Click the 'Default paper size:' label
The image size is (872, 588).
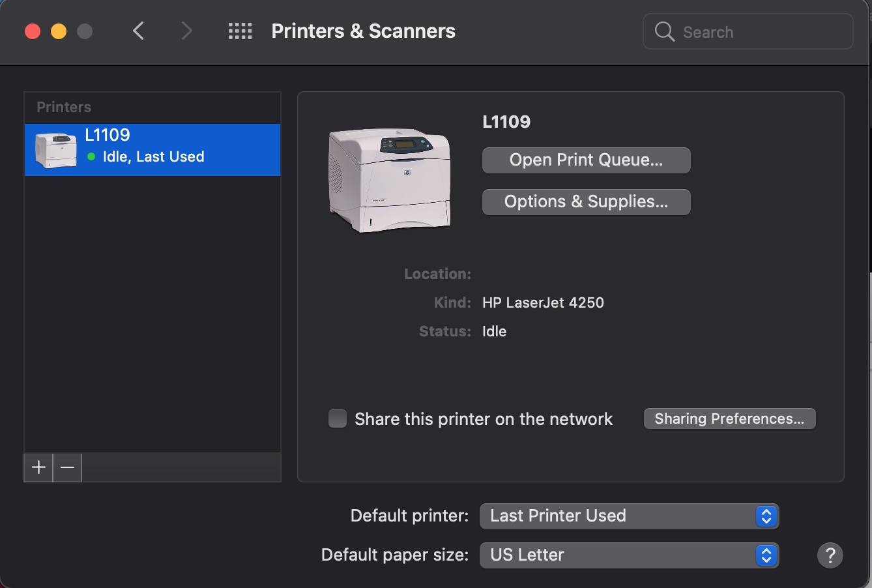tap(395, 555)
